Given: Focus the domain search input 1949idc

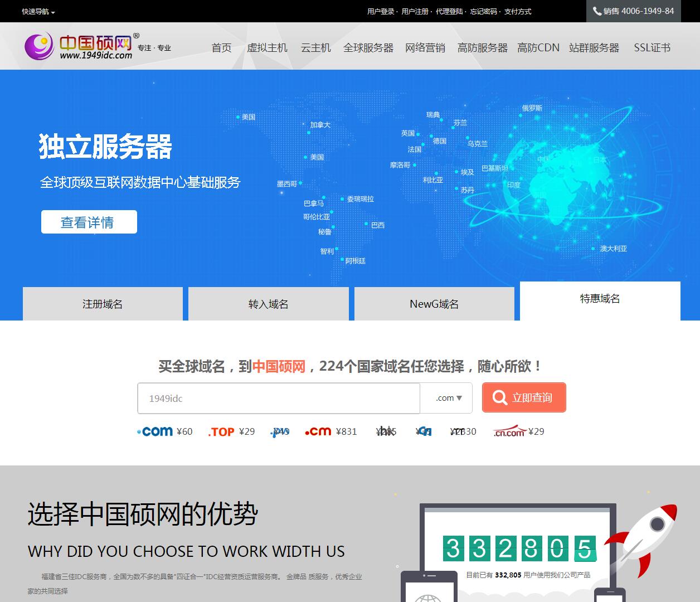Looking at the screenshot, I should click(279, 398).
